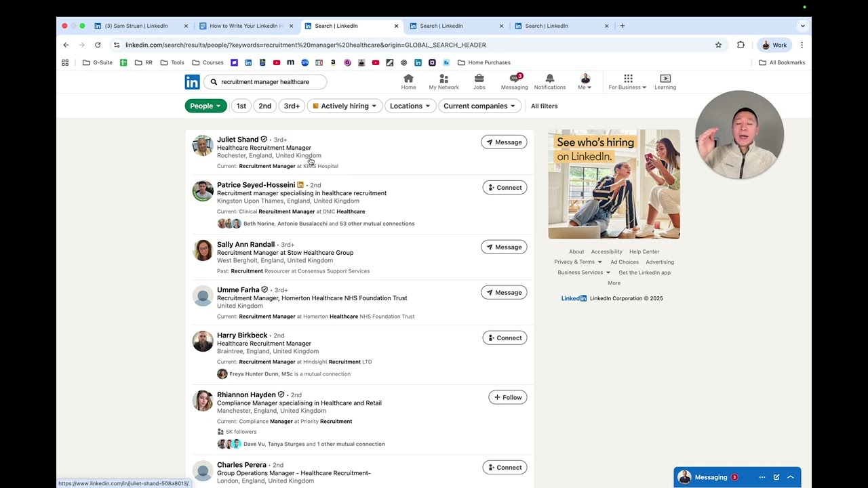Open the browser extensions puzzle icon

coord(741,45)
